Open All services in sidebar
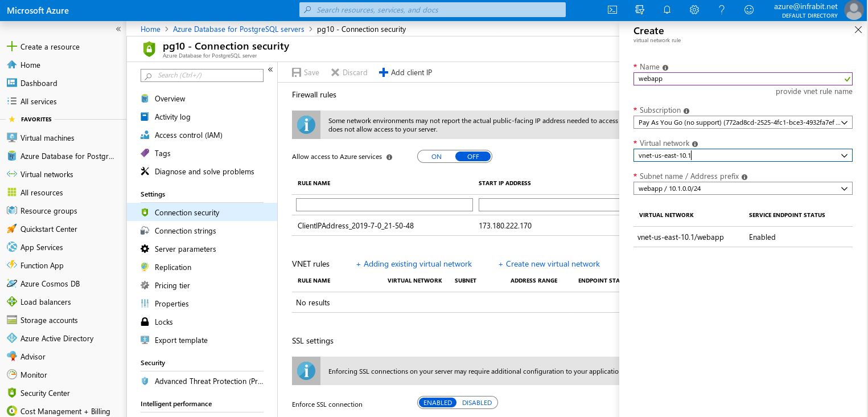Screen dimensions: 868x417 point(39,101)
